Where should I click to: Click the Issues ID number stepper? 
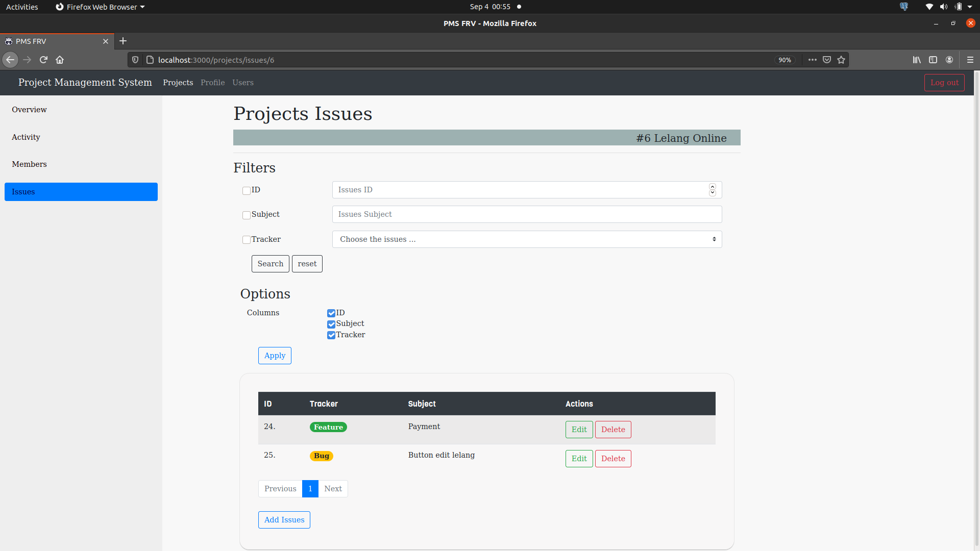click(713, 190)
